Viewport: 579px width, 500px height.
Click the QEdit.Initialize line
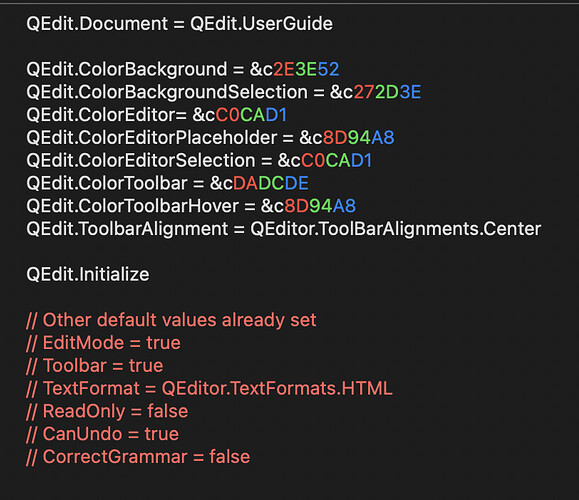click(88, 275)
